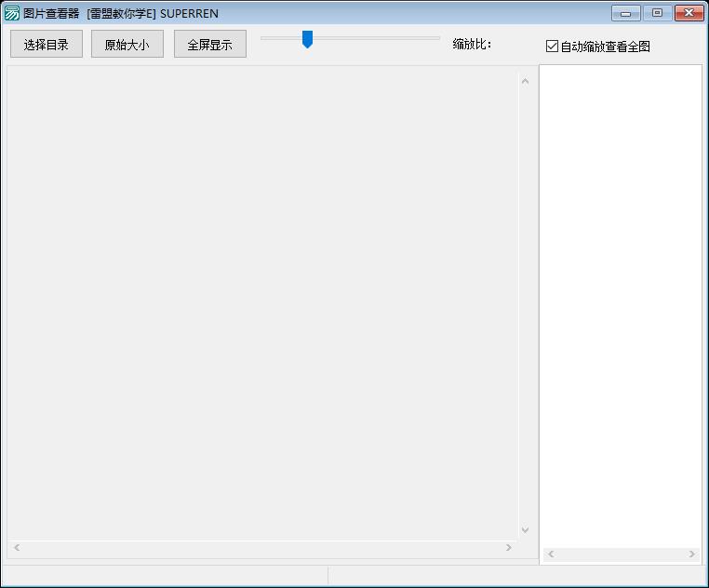The width and height of the screenshot is (709, 588).
Task: Click the blue zoom slider handle
Action: [x=307, y=39]
